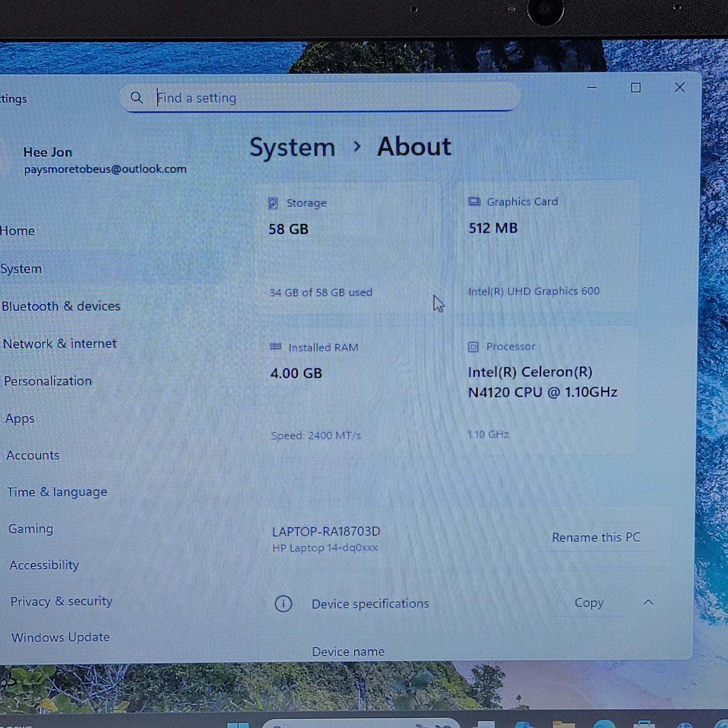Click the Processor chip icon

(473, 347)
